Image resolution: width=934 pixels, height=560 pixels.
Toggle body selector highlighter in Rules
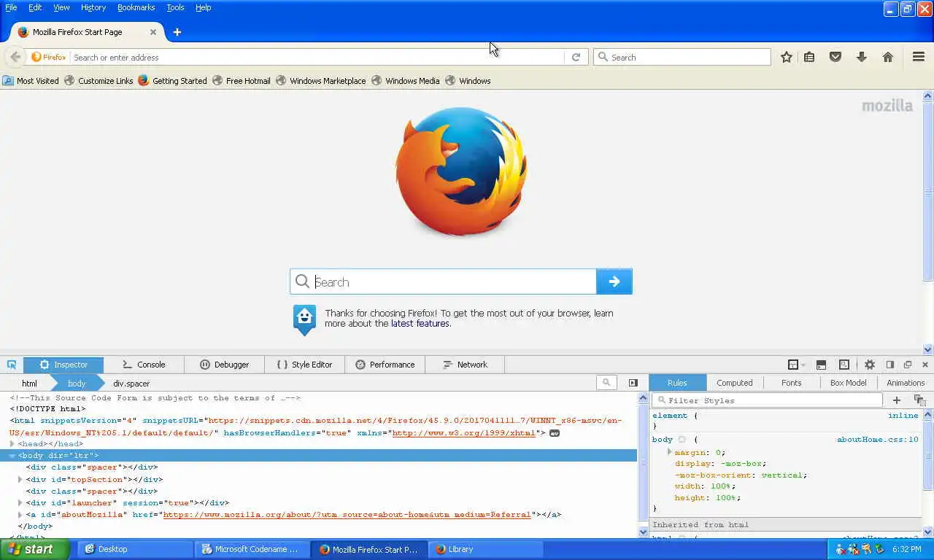[x=682, y=440]
